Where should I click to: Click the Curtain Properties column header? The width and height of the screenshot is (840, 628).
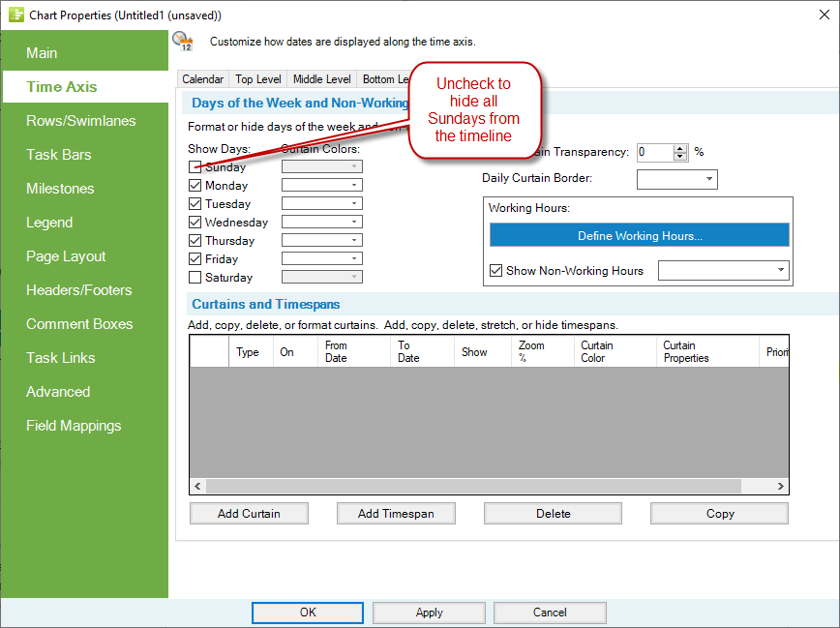(707, 351)
